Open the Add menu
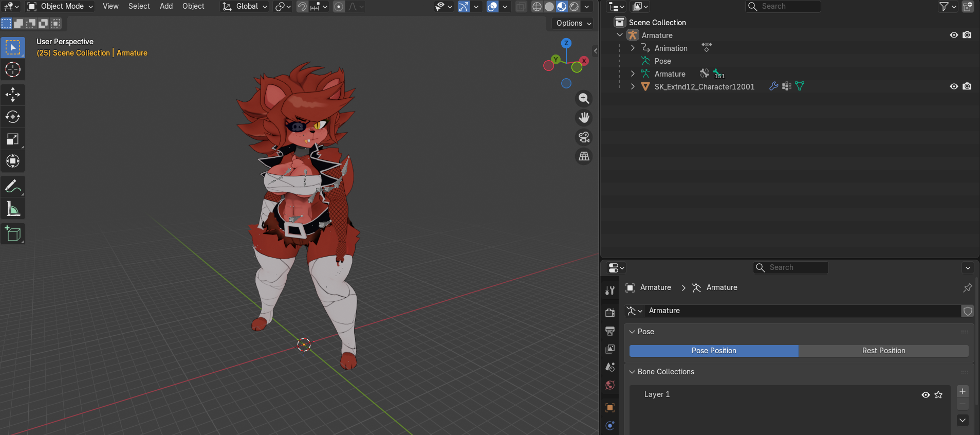980x435 pixels. 166,6
